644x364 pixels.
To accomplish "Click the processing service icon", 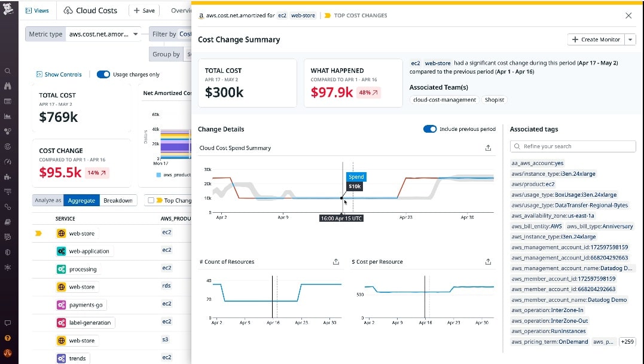I will pyautogui.click(x=61, y=269).
